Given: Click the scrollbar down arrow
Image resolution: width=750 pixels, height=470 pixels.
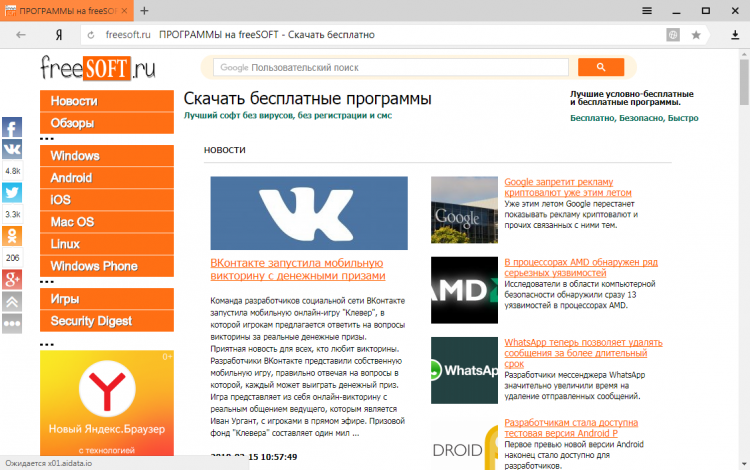Looking at the screenshot, I should pyautogui.click(x=744, y=464).
